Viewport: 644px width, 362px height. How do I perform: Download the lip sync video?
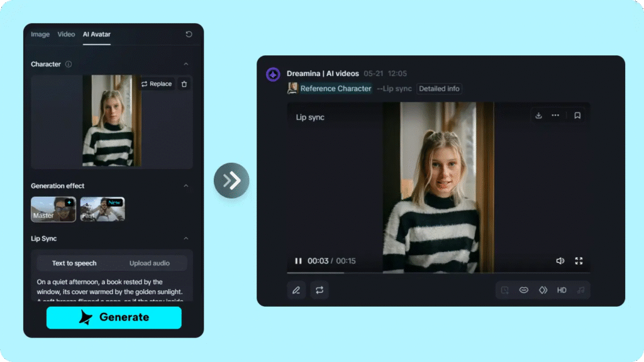pyautogui.click(x=538, y=116)
